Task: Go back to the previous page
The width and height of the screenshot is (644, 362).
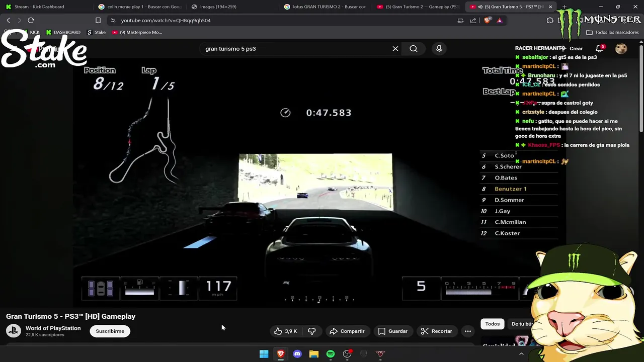Action: (x=8, y=20)
